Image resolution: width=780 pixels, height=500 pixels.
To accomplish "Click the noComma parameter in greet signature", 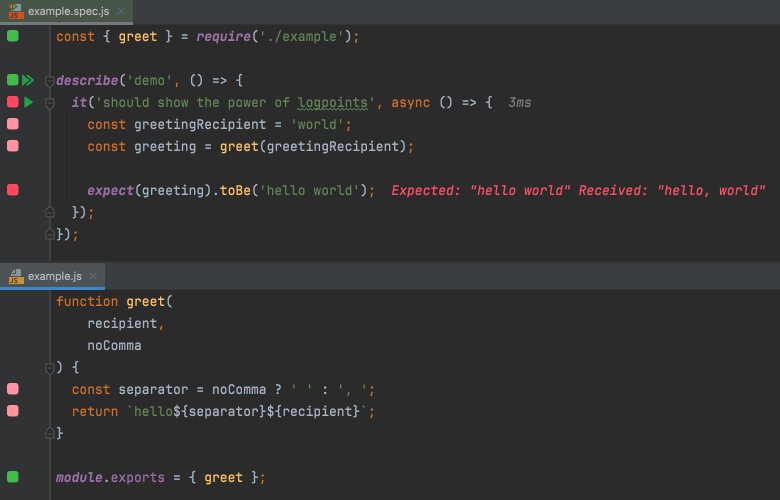I will (x=114, y=345).
